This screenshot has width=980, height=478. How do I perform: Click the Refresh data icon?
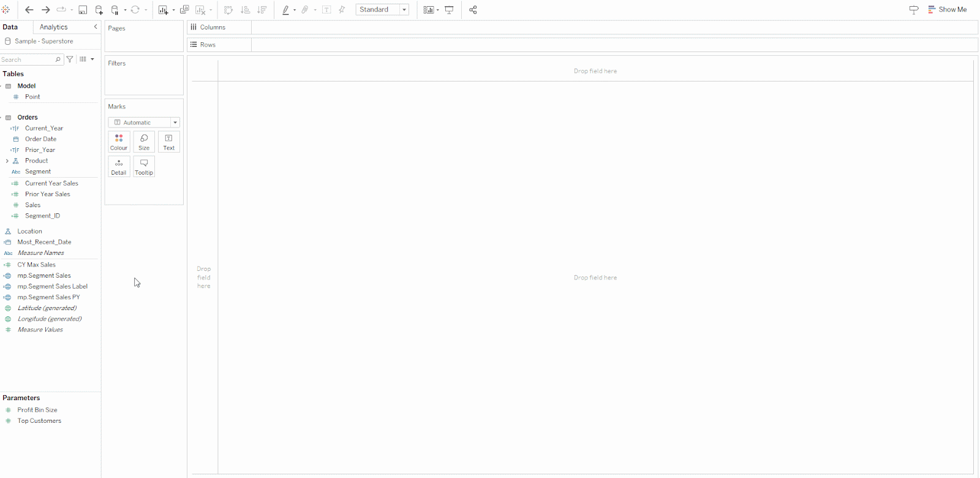(135, 10)
